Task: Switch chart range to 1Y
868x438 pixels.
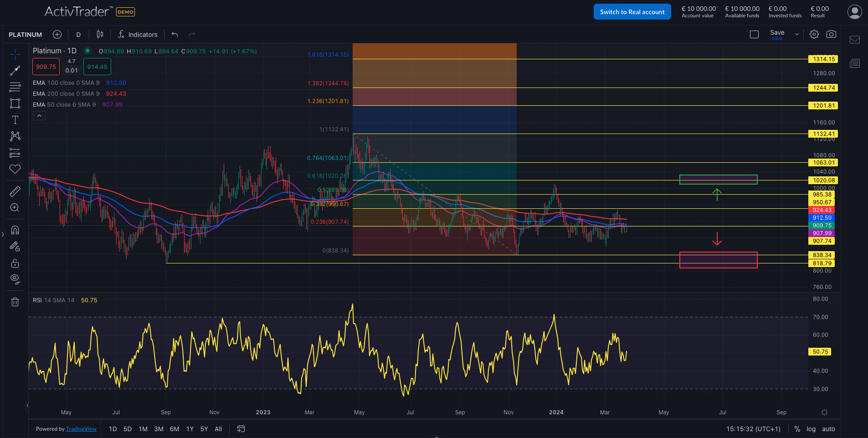Action: point(190,429)
